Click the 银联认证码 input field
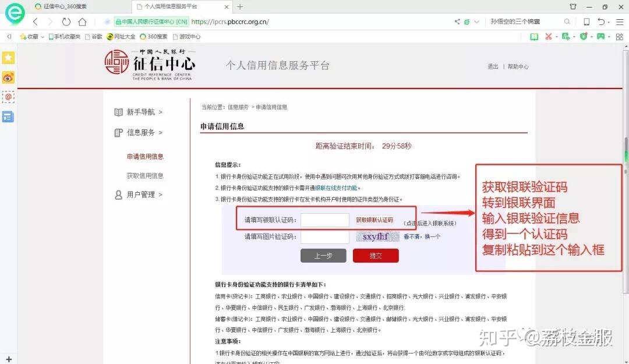Image resolution: width=629 pixels, height=364 pixels. pos(325,220)
